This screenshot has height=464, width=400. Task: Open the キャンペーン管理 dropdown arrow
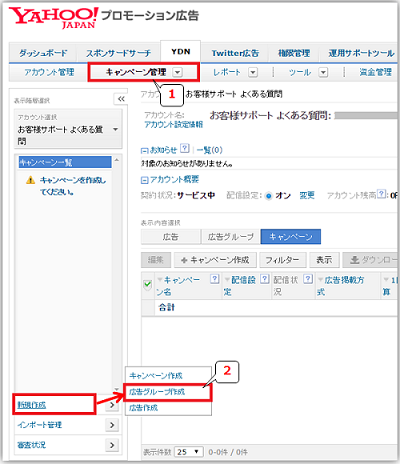point(178,72)
